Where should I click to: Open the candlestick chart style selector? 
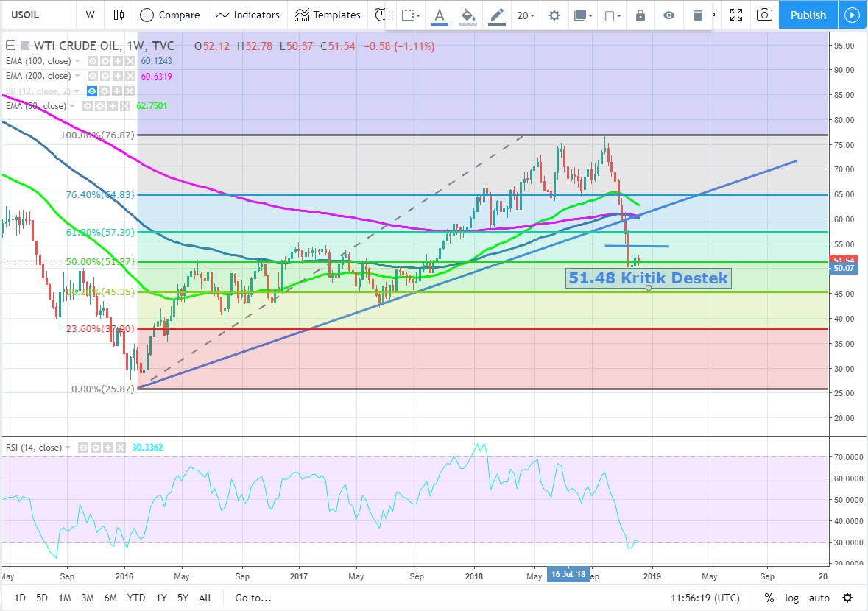tap(119, 15)
